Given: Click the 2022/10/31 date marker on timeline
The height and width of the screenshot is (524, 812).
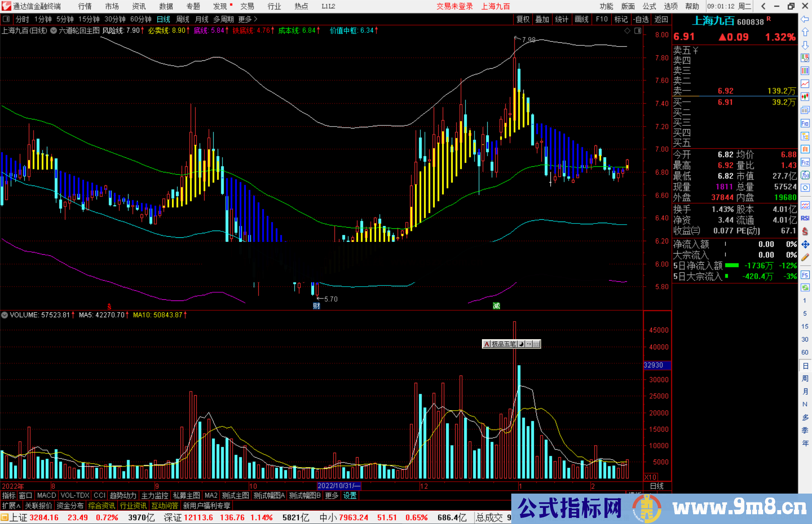Looking at the screenshot, I should click(x=339, y=486).
